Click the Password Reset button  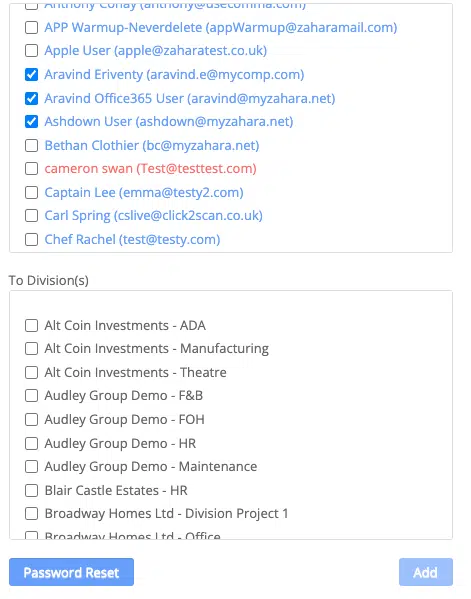71,572
